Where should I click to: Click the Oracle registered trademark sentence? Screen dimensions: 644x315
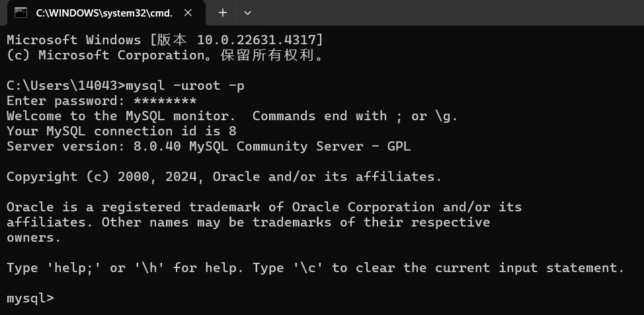tap(264, 223)
